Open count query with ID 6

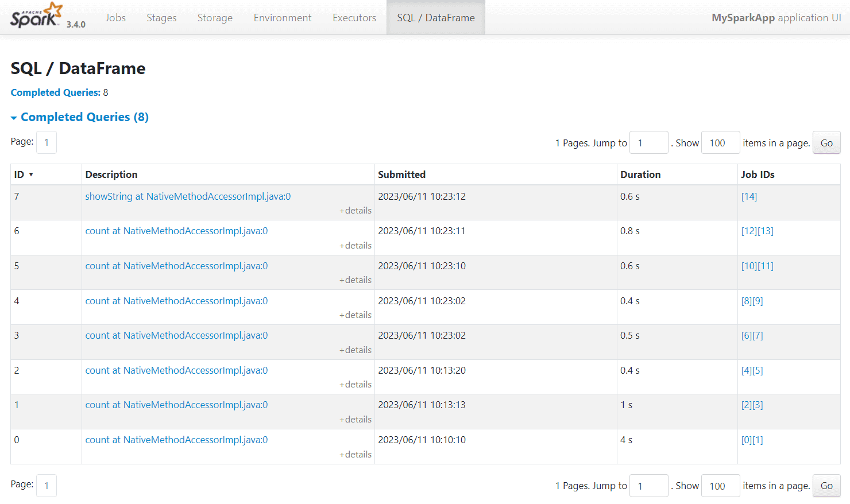coord(176,231)
